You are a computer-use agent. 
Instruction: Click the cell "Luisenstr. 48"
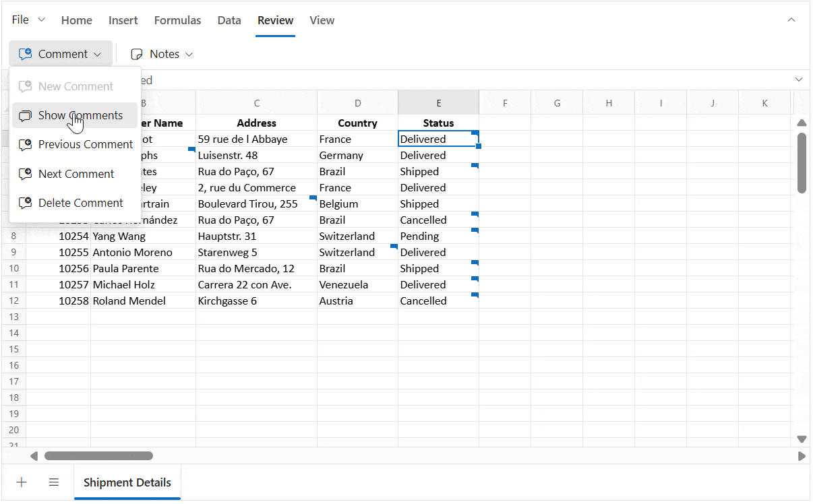(x=257, y=155)
